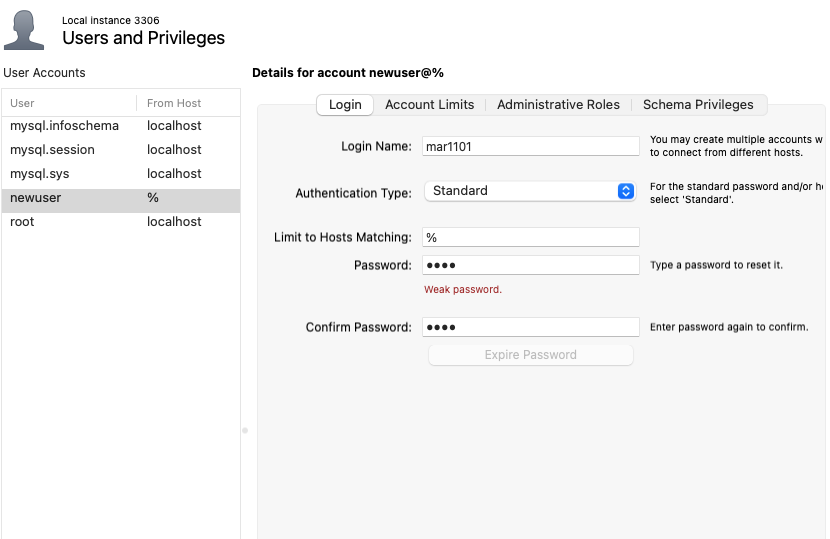Select the mysql.infoschema account

(x=64, y=126)
